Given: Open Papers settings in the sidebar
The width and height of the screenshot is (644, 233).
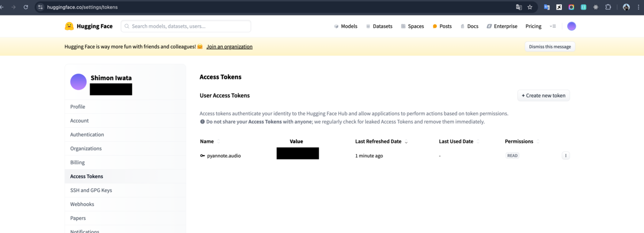Looking at the screenshot, I should (125, 219).
